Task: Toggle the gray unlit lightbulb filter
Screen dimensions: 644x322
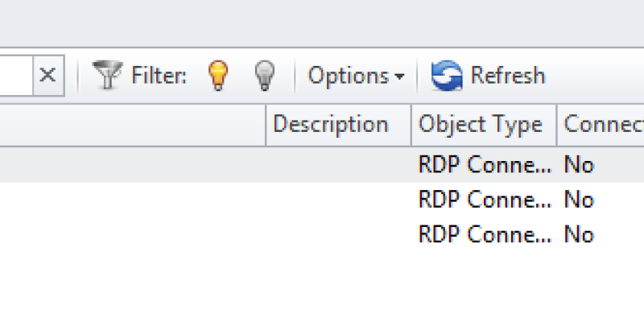Action: tap(265, 75)
